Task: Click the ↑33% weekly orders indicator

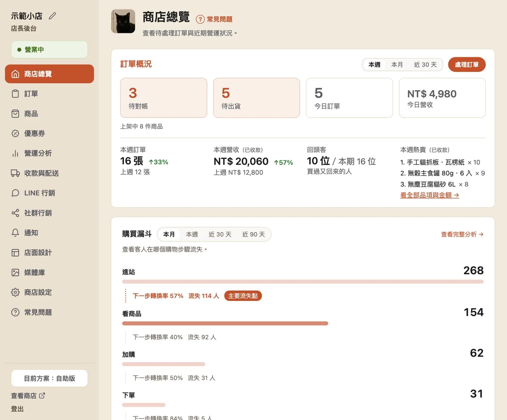Action: coord(159,162)
